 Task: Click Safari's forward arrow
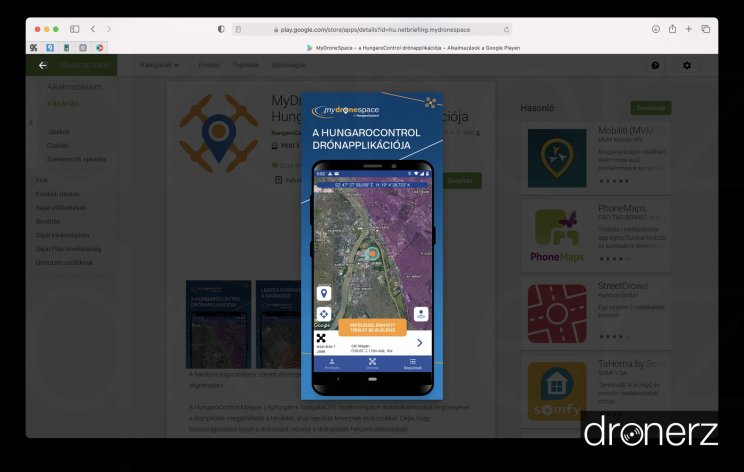click(x=109, y=29)
